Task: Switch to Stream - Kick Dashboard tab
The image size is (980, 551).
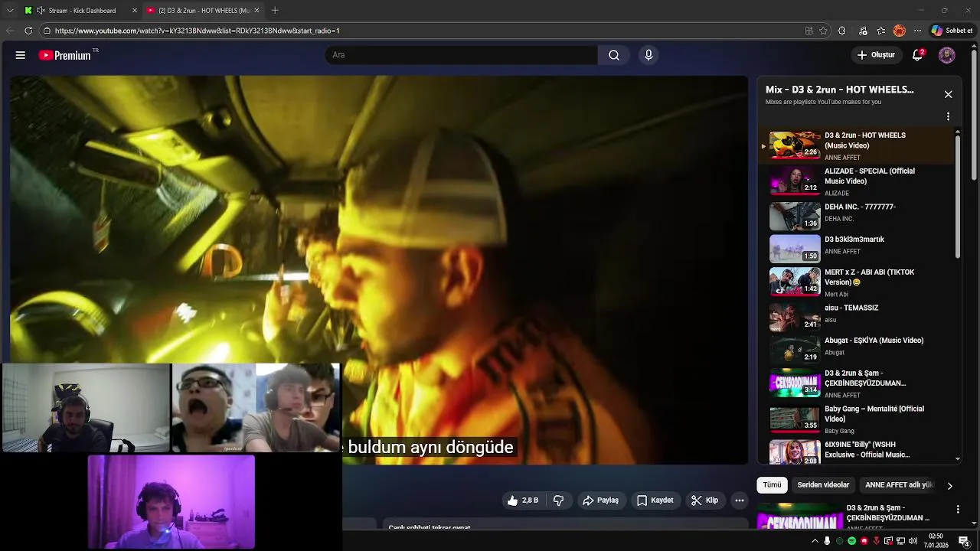Action: click(x=81, y=11)
